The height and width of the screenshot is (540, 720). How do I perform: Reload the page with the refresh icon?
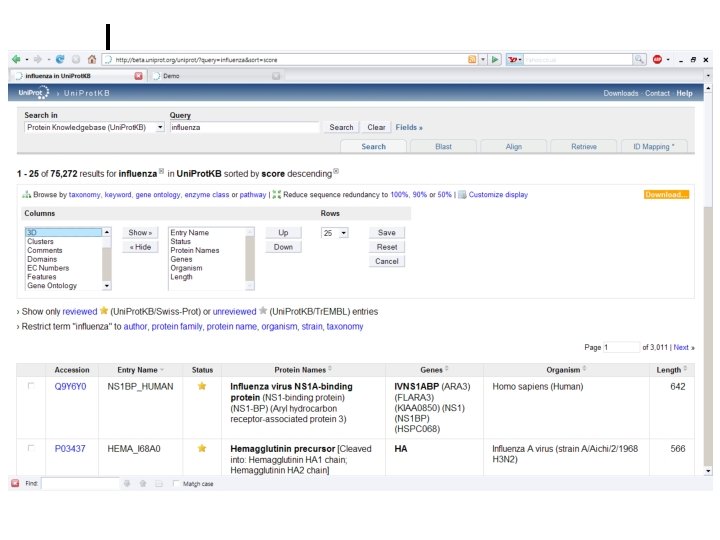60,59
